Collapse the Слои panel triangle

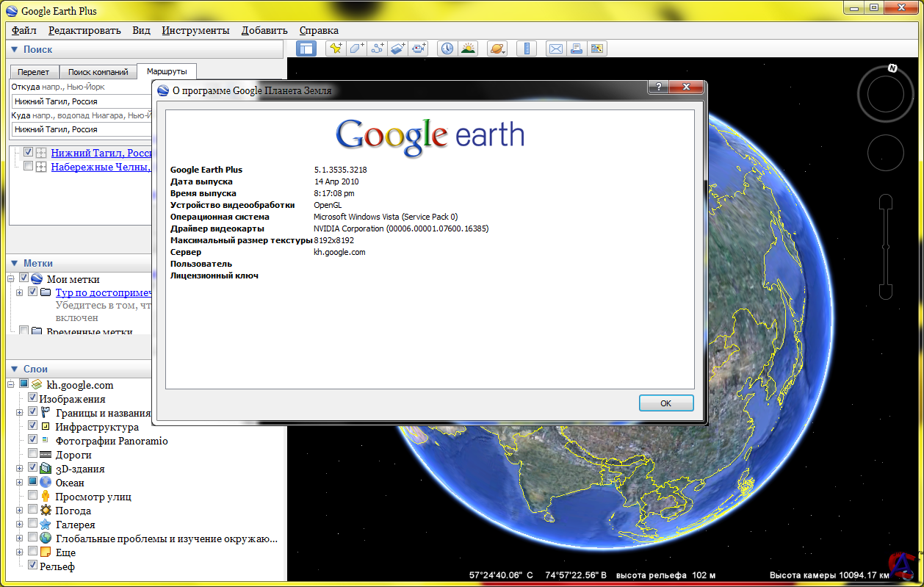pos(14,369)
